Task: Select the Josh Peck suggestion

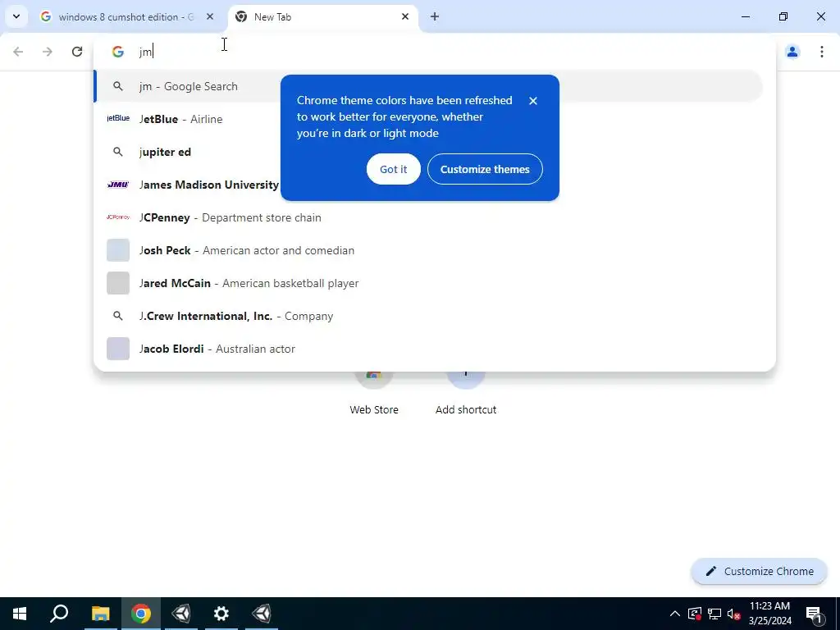Action: [x=435, y=250]
